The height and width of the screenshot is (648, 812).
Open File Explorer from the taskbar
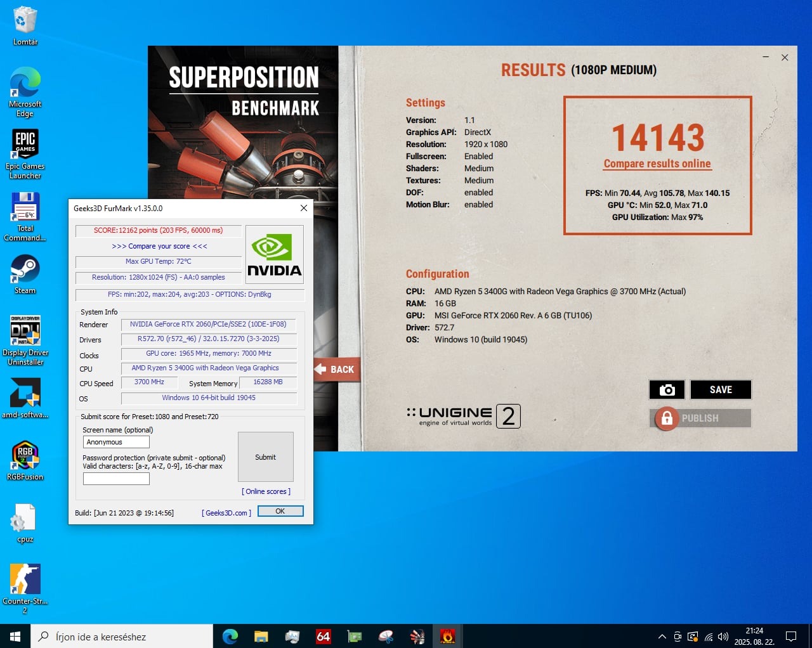point(261,636)
